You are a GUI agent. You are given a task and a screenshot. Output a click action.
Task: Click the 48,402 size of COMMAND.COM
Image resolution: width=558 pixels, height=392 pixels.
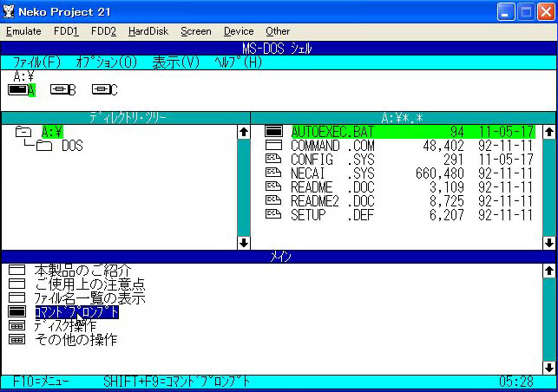pos(443,146)
